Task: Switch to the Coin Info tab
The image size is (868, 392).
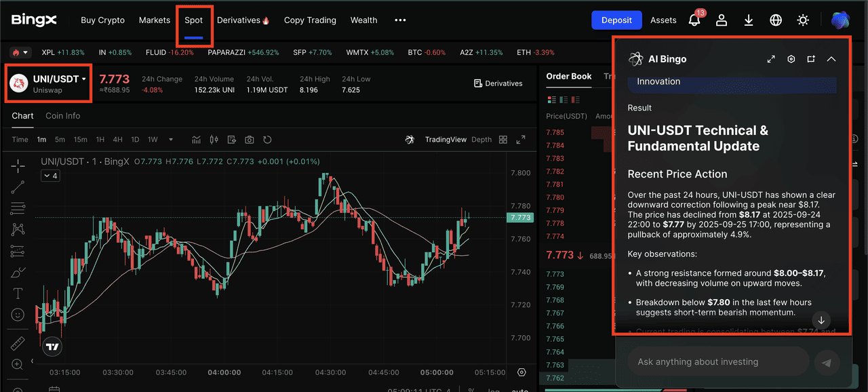Action: point(63,116)
